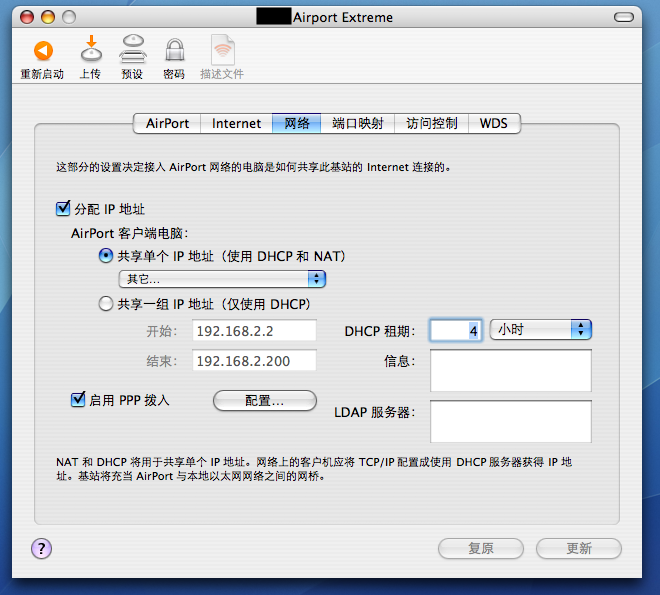660x595 pixels.
Task: Click the 复原 revert button
Action: [481, 548]
